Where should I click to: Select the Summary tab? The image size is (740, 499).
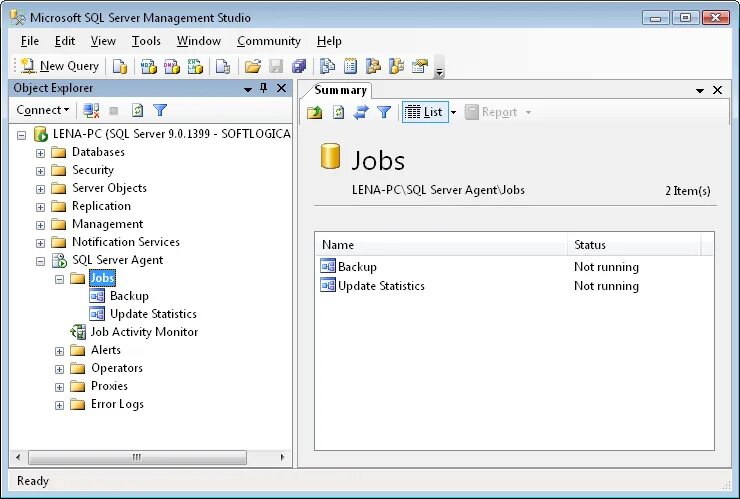340,90
